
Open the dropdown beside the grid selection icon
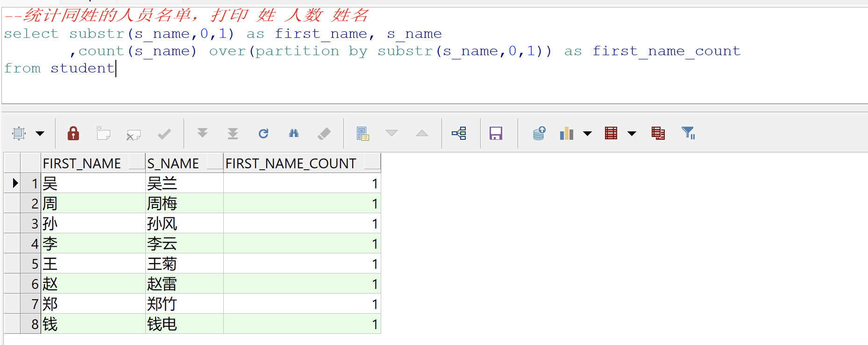click(x=40, y=134)
